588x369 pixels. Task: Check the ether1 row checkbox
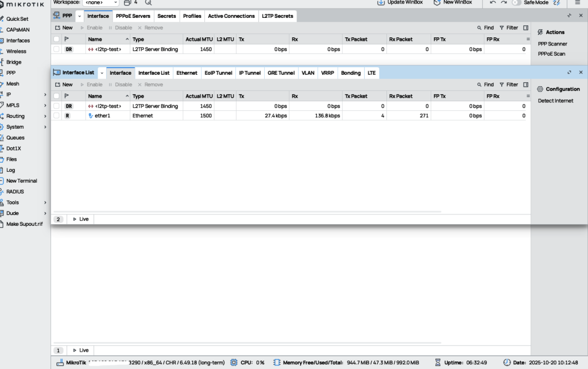pyautogui.click(x=56, y=116)
